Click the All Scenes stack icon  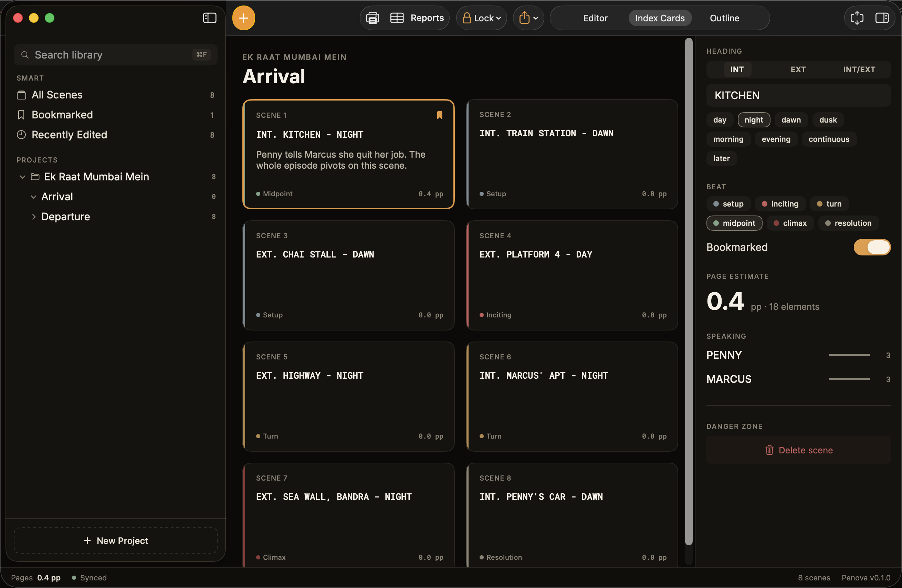click(x=21, y=95)
